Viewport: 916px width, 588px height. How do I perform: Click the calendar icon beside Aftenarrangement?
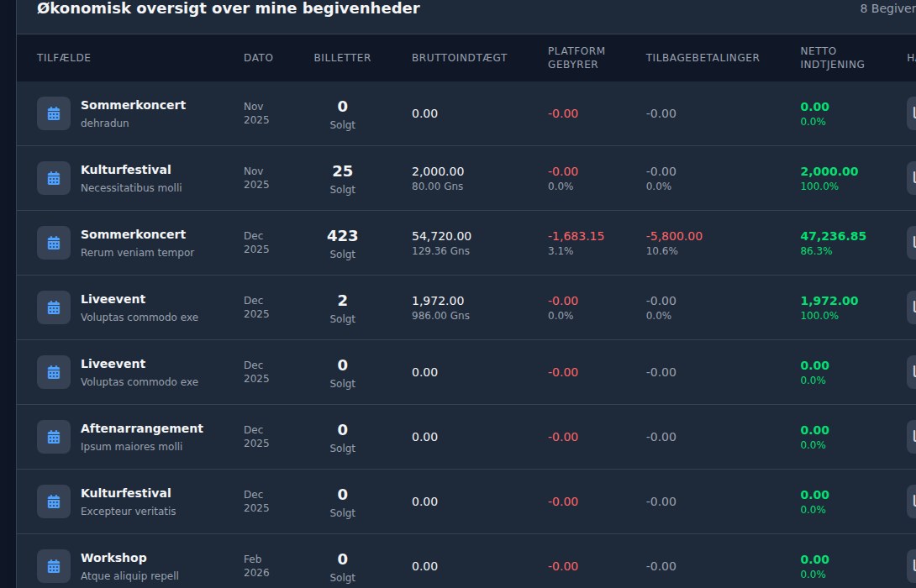54,437
